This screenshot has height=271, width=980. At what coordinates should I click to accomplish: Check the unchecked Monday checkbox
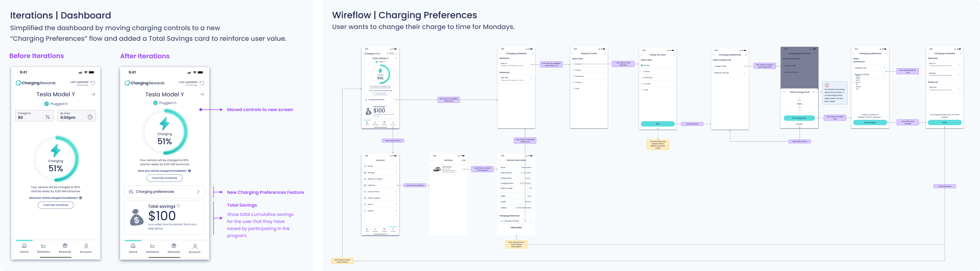point(573,64)
